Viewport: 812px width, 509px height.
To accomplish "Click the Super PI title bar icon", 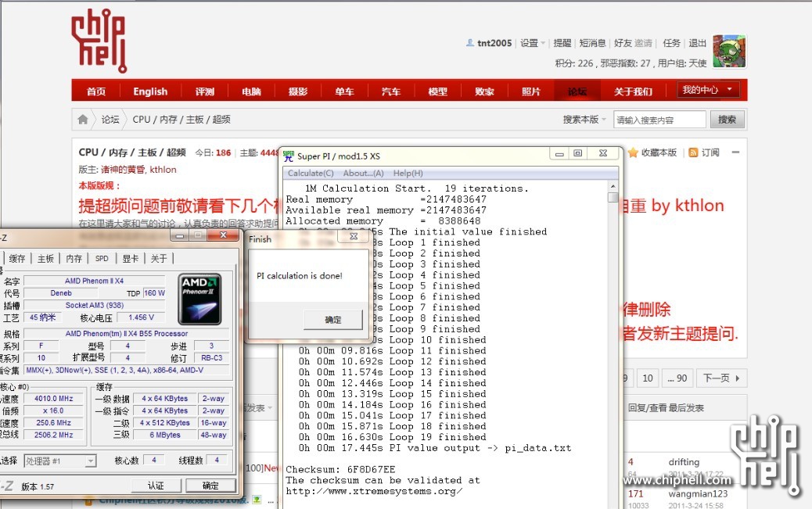I will 289,156.
